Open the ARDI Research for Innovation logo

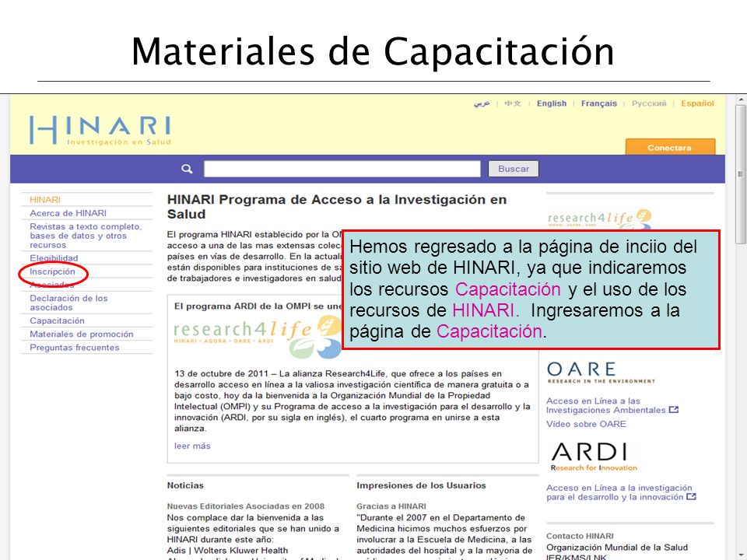[x=594, y=457]
